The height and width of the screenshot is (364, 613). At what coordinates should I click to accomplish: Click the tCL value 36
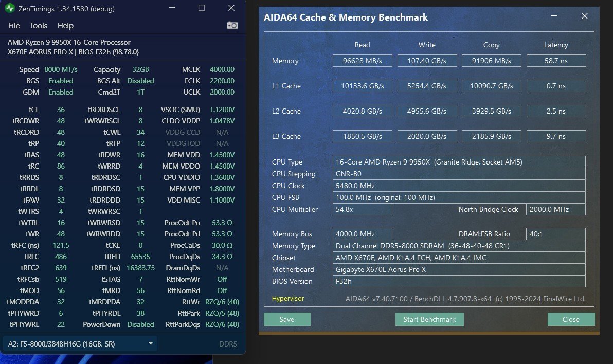point(61,110)
